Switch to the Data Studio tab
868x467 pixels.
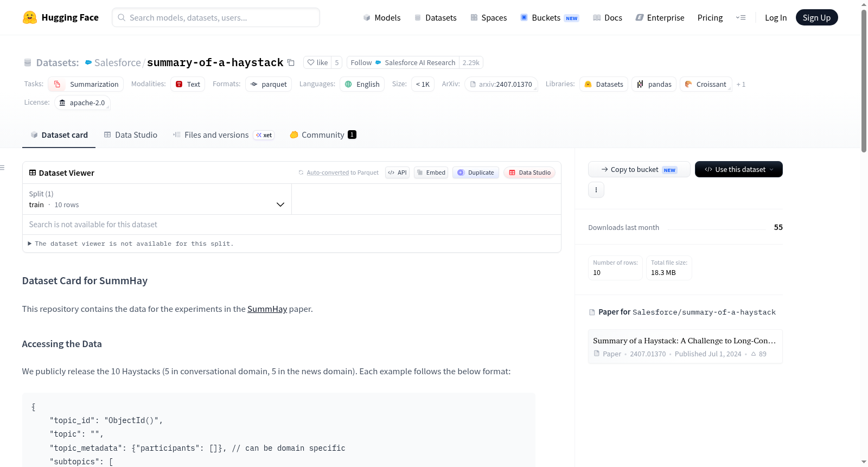click(x=131, y=135)
